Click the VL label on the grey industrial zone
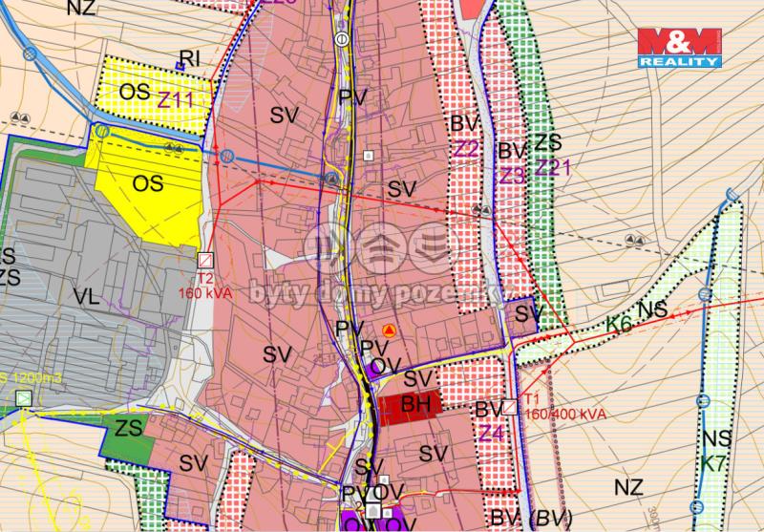Screen dimensions: 764x532 pyautogui.click(x=86, y=297)
